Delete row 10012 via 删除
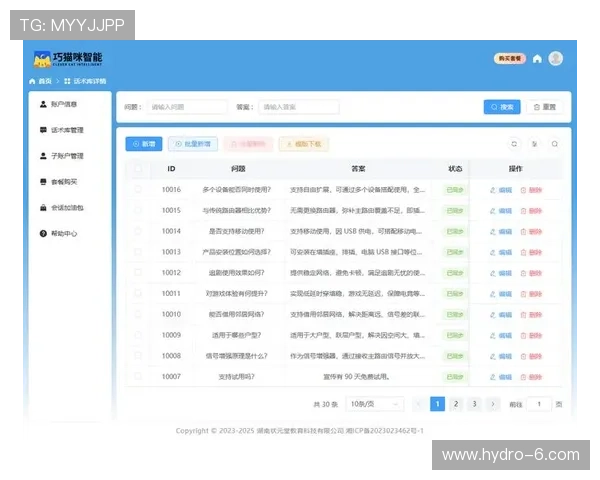This screenshot has height=480, width=600. (531, 273)
